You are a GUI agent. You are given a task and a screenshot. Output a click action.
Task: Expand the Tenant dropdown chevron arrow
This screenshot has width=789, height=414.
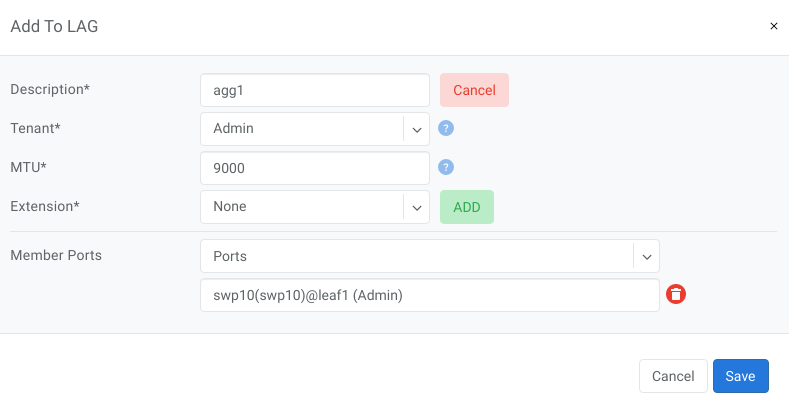416,128
